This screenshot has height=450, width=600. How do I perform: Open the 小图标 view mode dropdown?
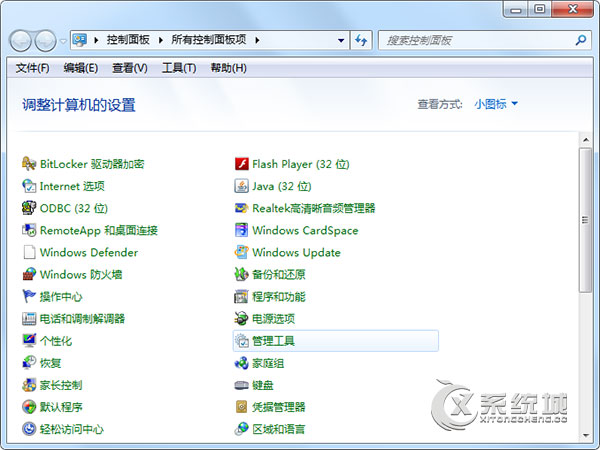click(496, 104)
